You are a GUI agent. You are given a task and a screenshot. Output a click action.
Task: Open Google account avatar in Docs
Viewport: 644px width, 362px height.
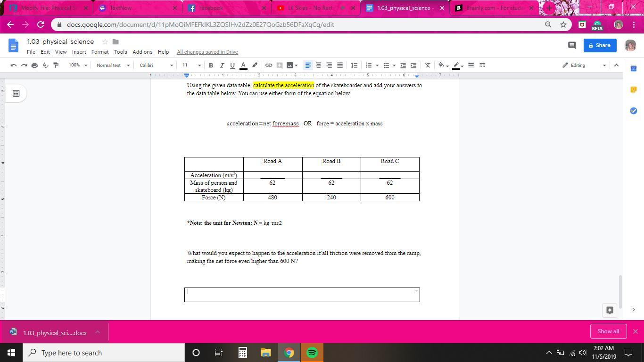pos(630,45)
